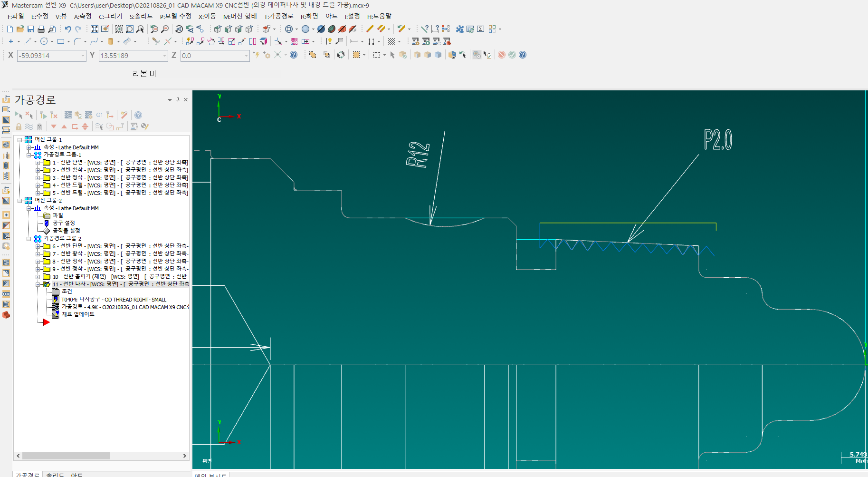Open the Y coordinate dropdown

pos(165,56)
